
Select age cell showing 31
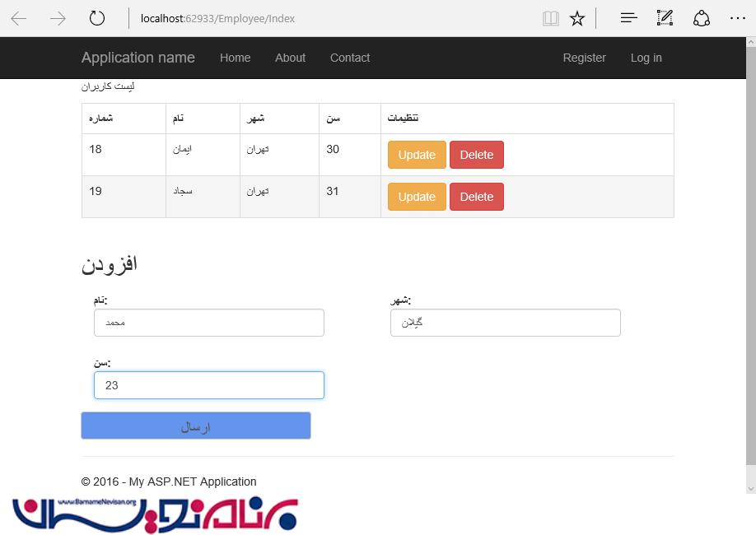point(350,197)
